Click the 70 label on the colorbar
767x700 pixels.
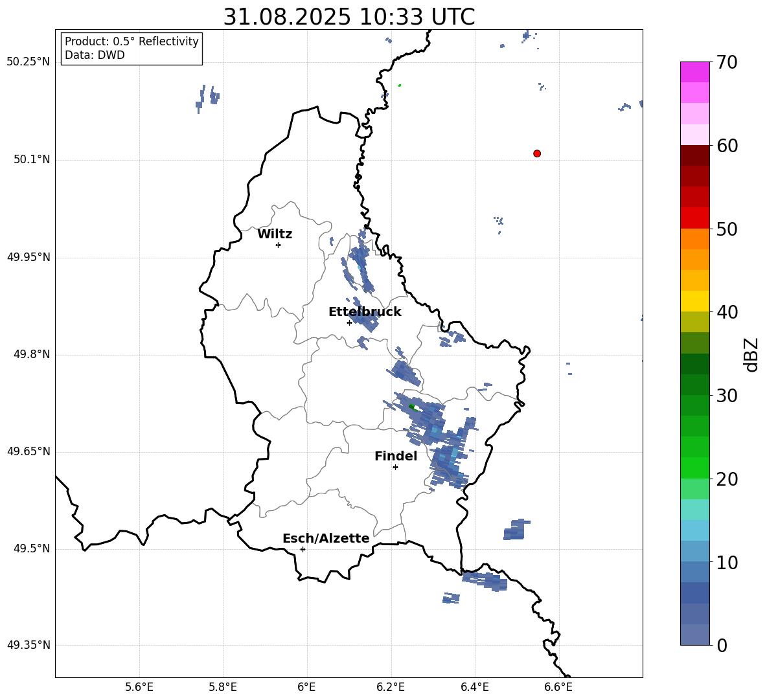(726, 63)
